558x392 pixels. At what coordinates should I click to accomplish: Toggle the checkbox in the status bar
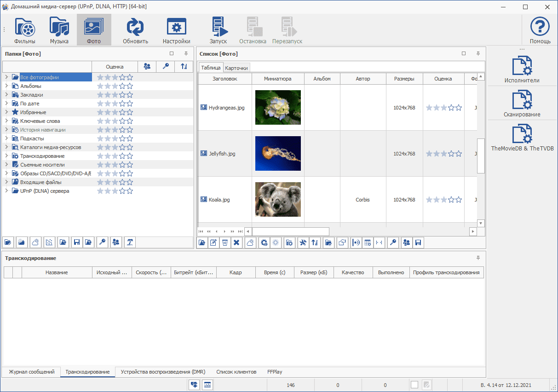click(x=414, y=385)
